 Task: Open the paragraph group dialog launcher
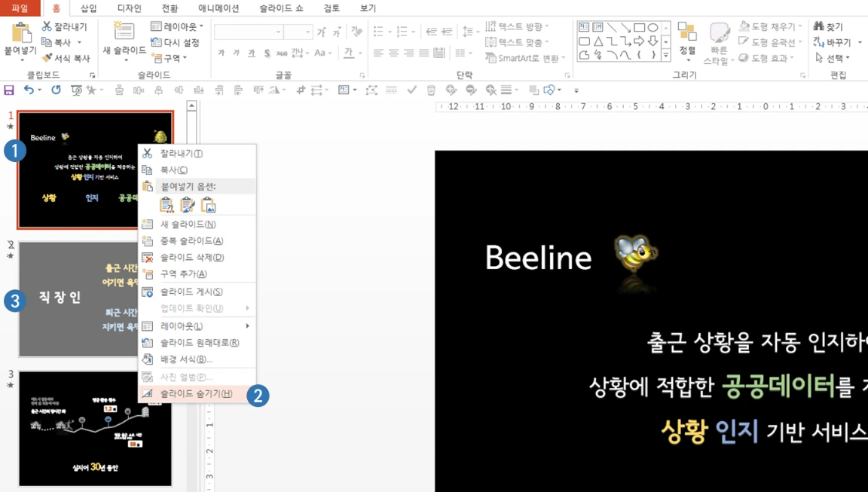567,75
